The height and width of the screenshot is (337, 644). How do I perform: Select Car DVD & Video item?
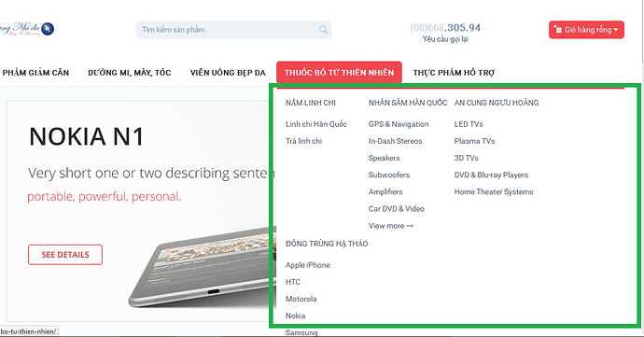[x=397, y=209]
